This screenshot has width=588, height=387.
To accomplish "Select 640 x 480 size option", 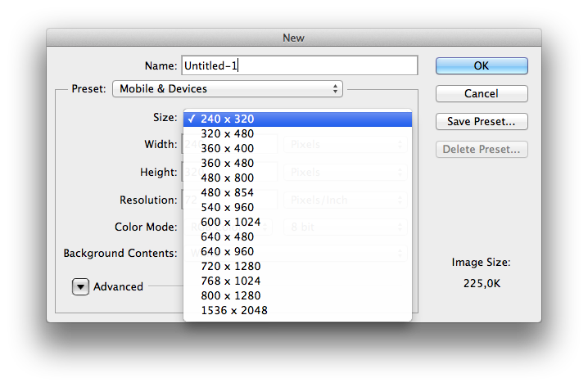I will [x=298, y=236].
